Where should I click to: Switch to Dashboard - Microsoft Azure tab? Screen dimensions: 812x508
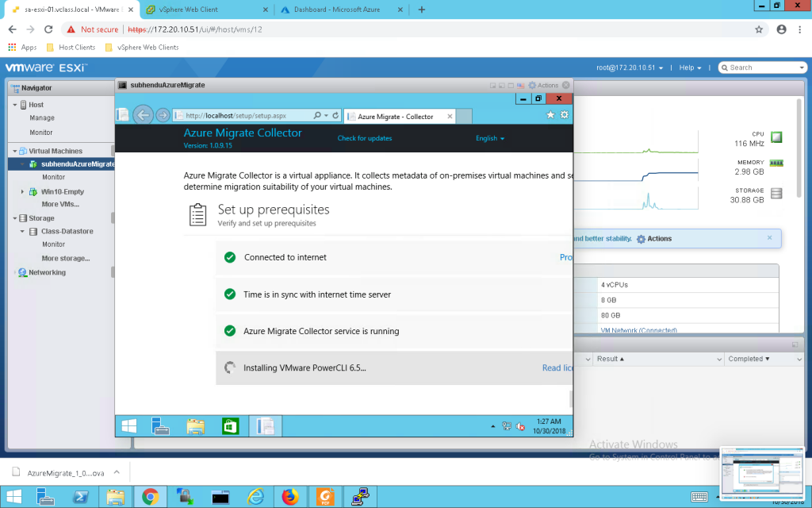click(341, 10)
